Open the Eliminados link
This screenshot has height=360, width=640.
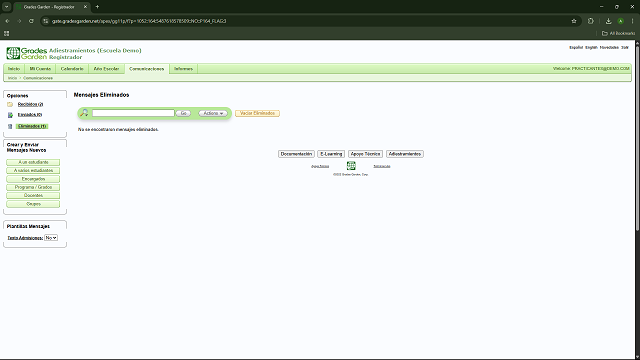pos(32,127)
